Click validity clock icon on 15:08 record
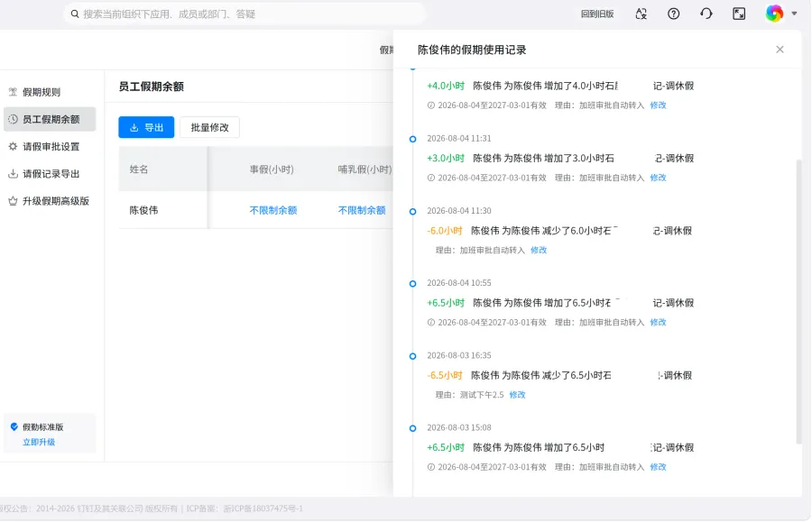Screen dimensions: 812x522 tap(431, 467)
